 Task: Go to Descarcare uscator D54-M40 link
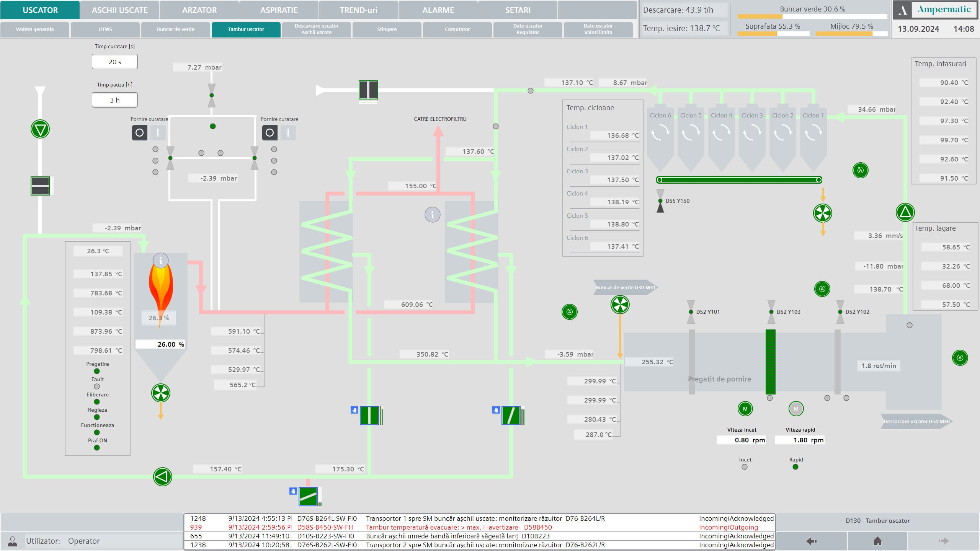[x=916, y=421]
